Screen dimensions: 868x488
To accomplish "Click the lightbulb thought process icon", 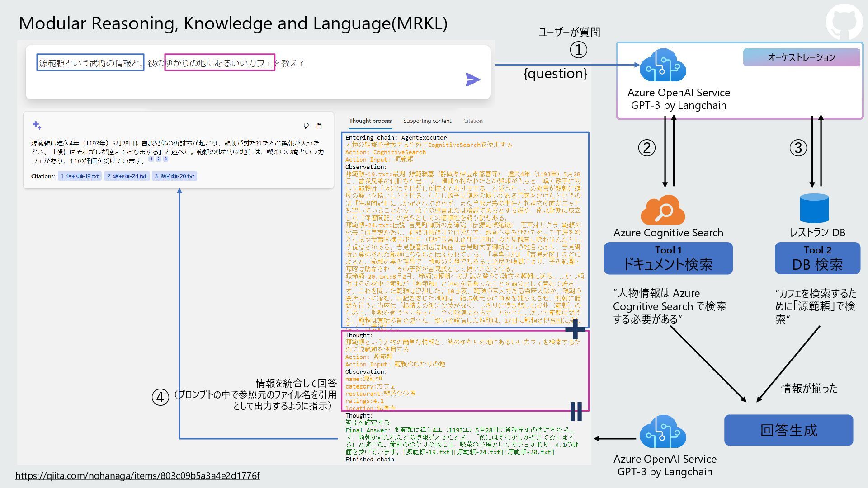I will pyautogui.click(x=306, y=126).
